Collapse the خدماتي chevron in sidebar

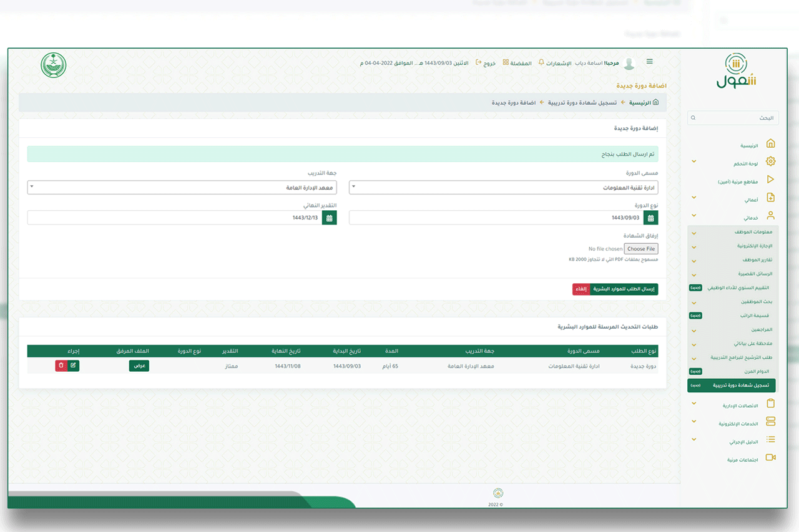click(x=694, y=216)
